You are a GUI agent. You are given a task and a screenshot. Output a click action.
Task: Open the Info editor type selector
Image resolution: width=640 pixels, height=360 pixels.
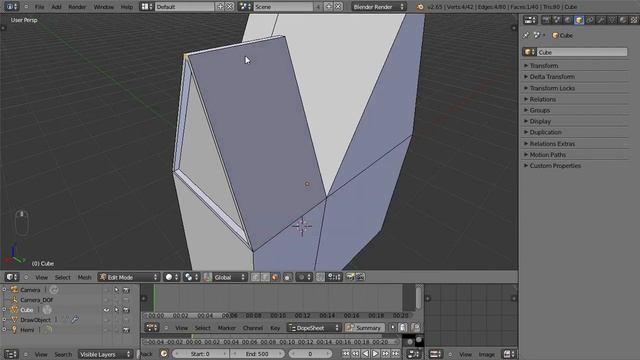click(x=11, y=7)
